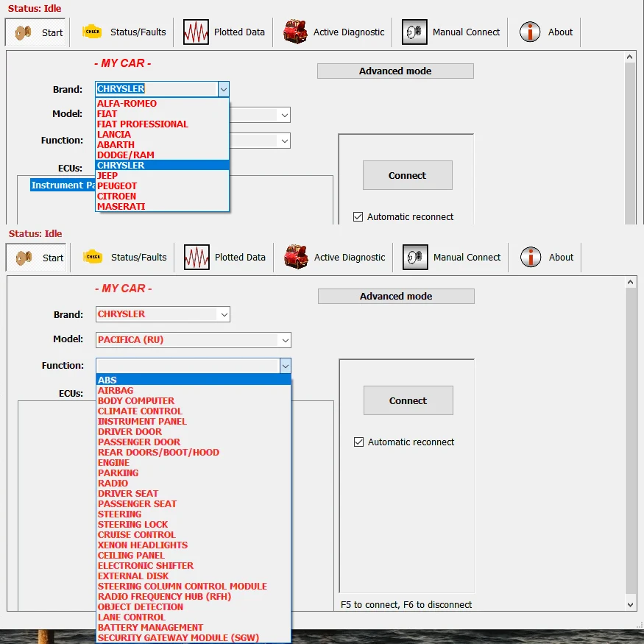Select FIAT PROFESSIONAL from the brand list

click(162, 124)
